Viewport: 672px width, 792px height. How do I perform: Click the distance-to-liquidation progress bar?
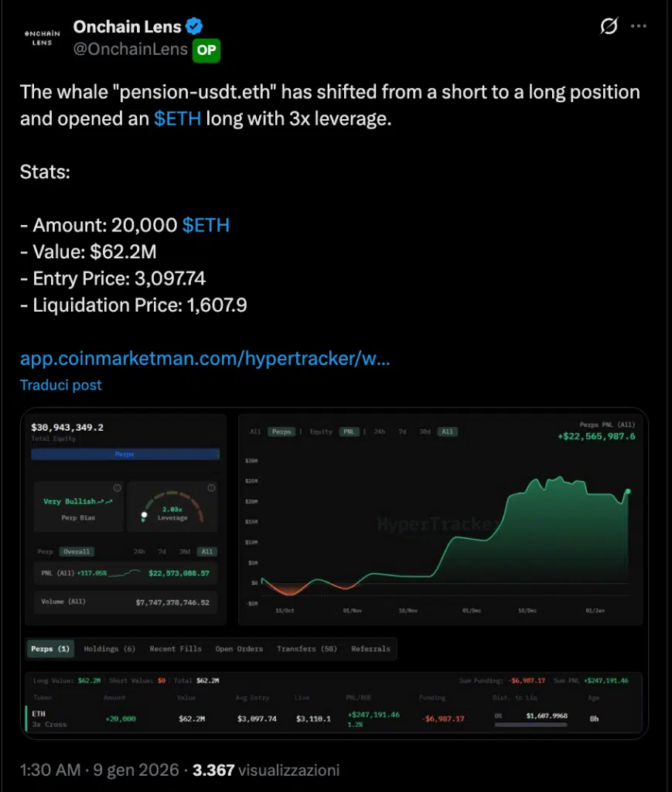530,724
